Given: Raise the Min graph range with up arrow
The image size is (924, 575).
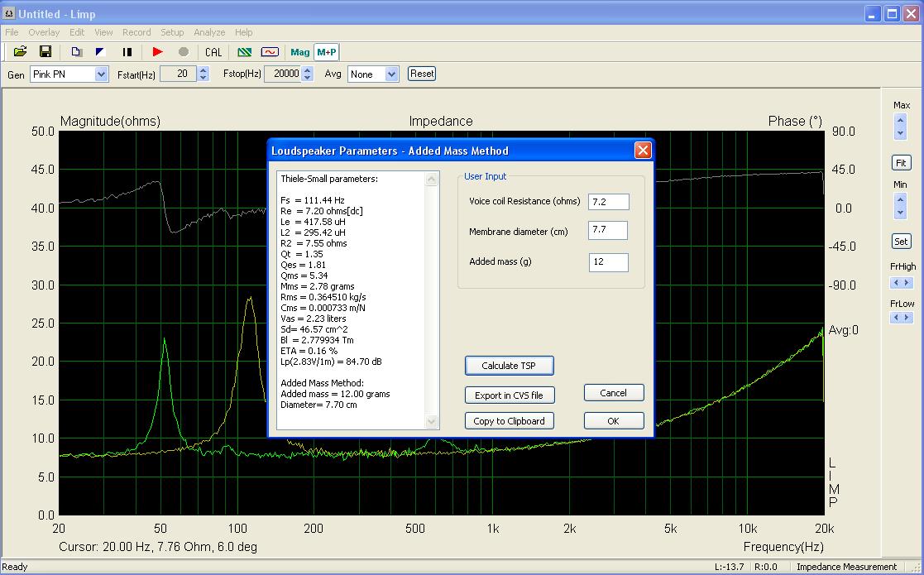Looking at the screenshot, I should [x=900, y=199].
